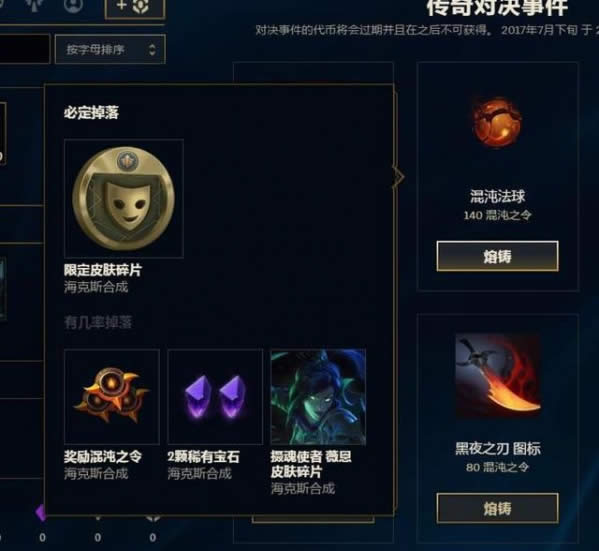599x551 pixels.
Task: Click the search input field beside sort dropdown
Action: pyautogui.click(x=24, y=49)
